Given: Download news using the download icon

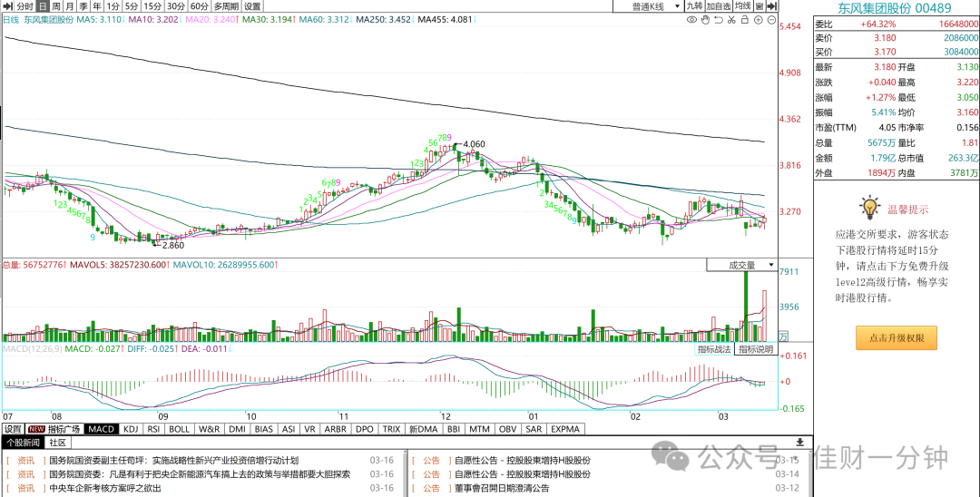Looking at the screenshot, I should point(800,442).
